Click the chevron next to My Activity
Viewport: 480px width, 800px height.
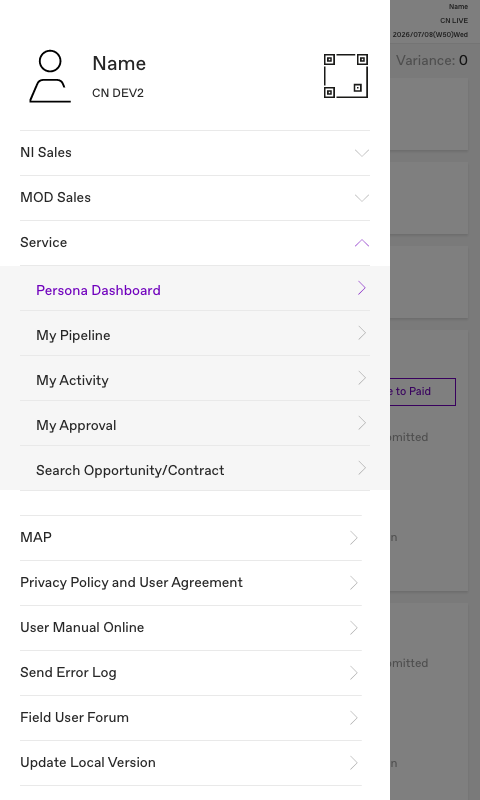(362, 378)
